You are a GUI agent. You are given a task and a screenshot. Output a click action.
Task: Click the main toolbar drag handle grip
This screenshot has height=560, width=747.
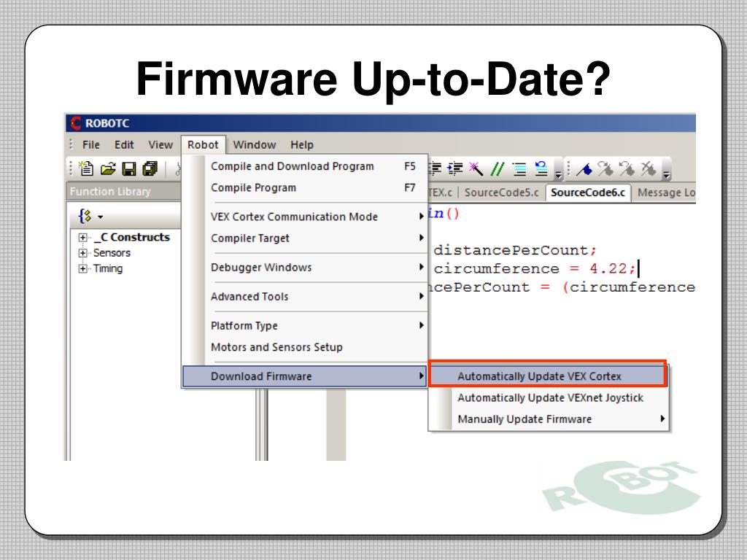tap(71, 168)
